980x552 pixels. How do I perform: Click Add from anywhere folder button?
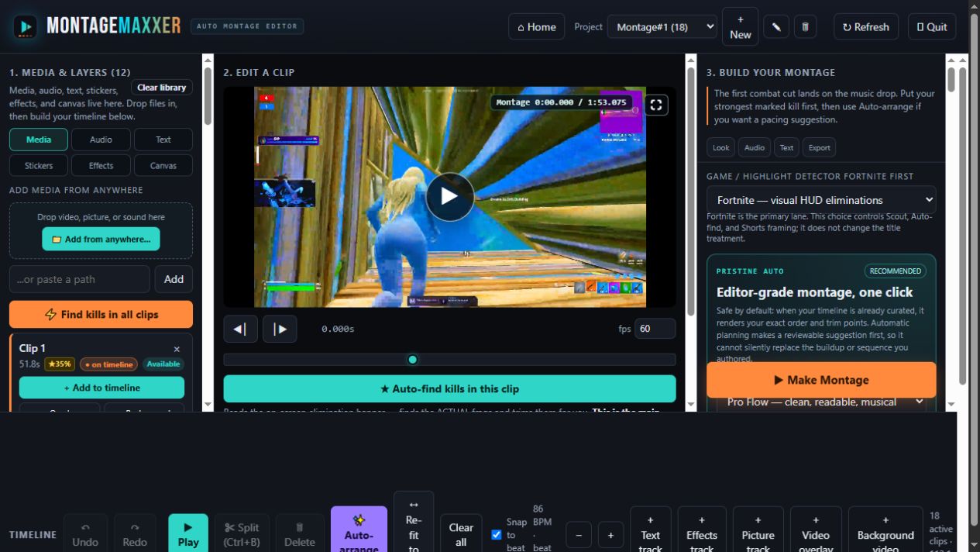click(x=101, y=239)
